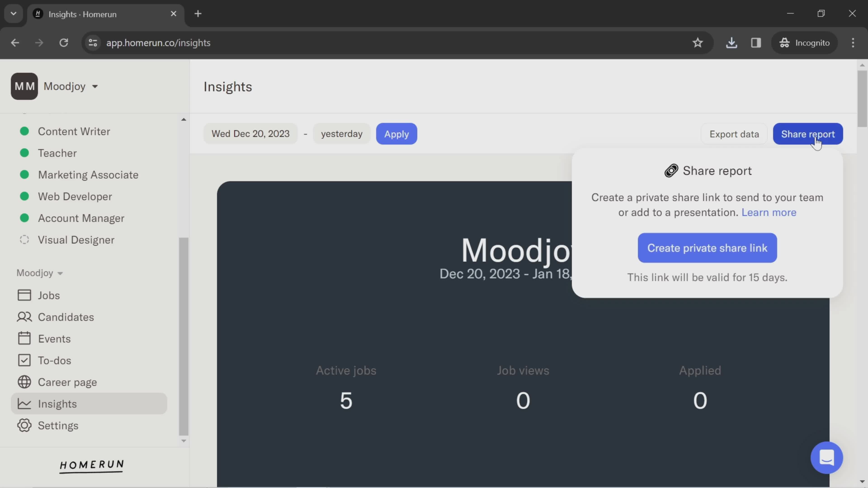This screenshot has height=488, width=868.
Task: Open the start date picker field
Action: (x=250, y=134)
